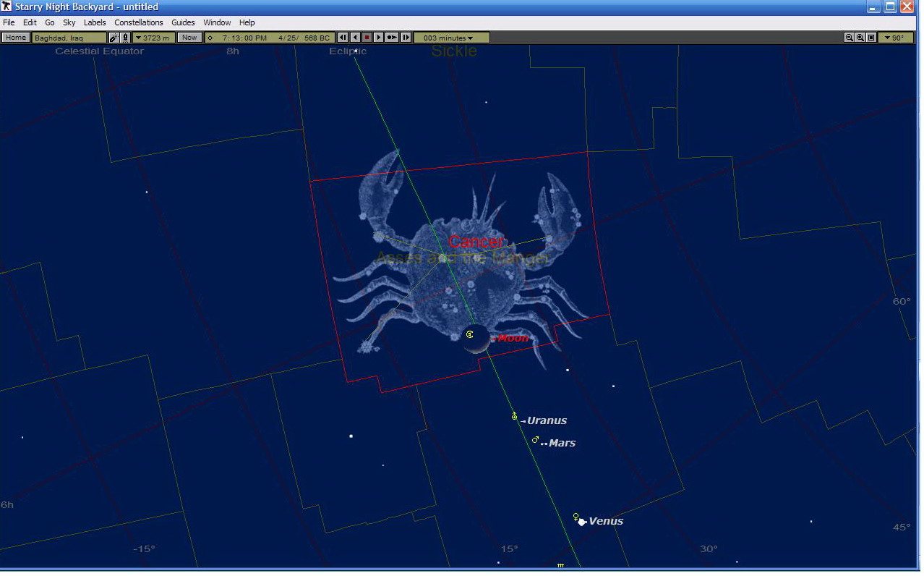Open the Go menu
The width and height of the screenshot is (924, 576).
50,22
